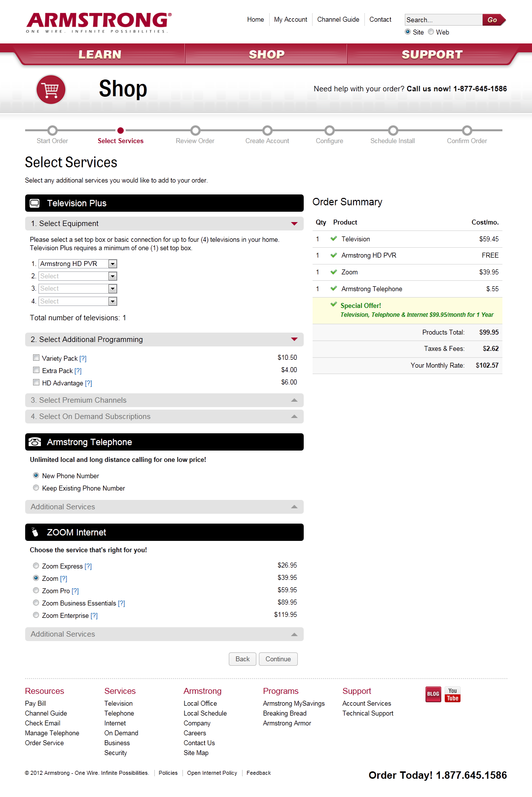Check the HD Advantage option
The height and width of the screenshot is (797, 532).
36,382
